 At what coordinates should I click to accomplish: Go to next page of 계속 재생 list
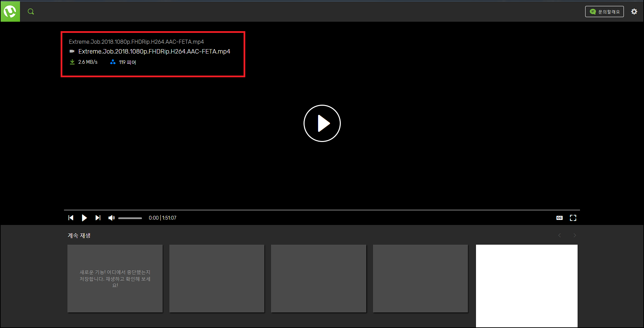tap(575, 235)
